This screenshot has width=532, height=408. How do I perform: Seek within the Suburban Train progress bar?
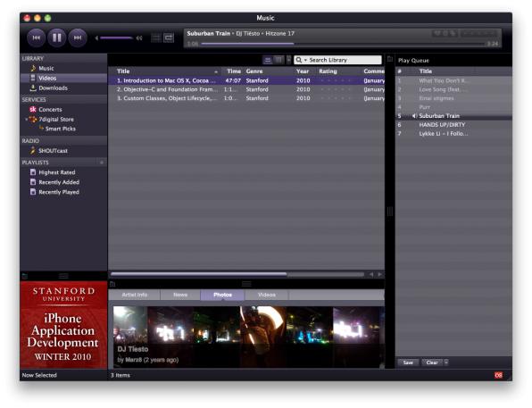[x=343, y=44]
